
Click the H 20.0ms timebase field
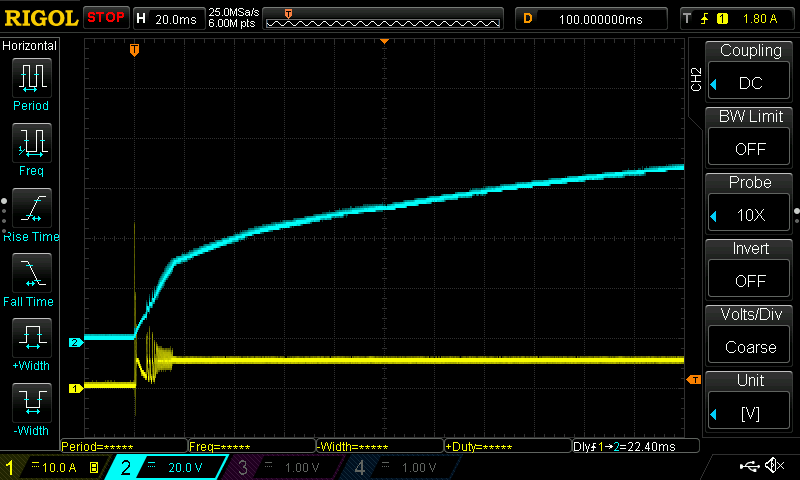click(169, 19)
